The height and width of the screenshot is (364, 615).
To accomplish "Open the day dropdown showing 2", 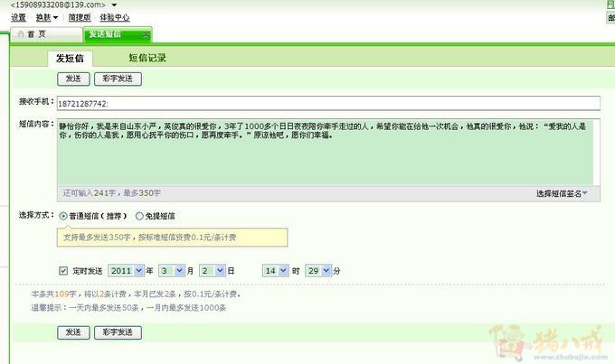I will 213,271.
